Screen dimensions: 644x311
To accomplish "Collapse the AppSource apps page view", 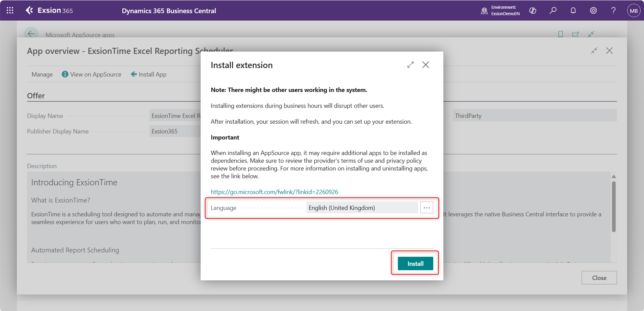I will tap(591, 34).
